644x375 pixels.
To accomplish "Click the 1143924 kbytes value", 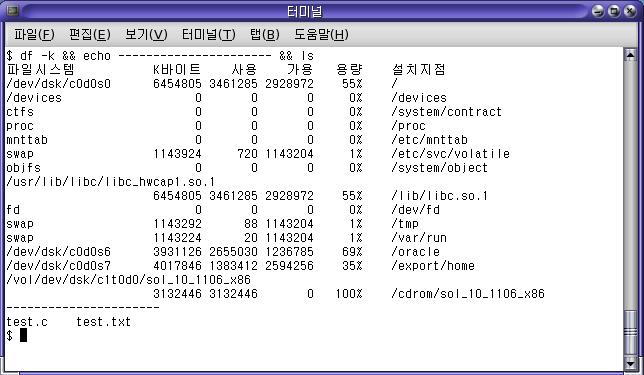I will [177, 154].
